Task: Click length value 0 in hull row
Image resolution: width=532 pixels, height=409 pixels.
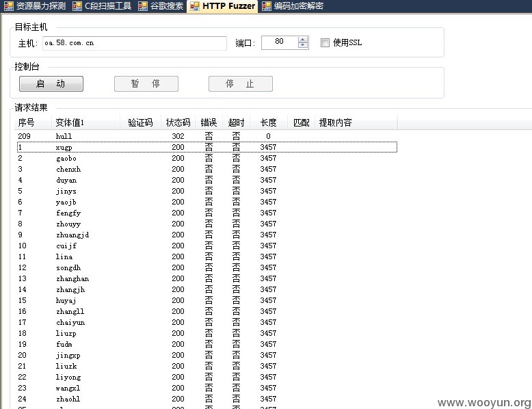Action: pyautogui.click(x=268, y=136)
